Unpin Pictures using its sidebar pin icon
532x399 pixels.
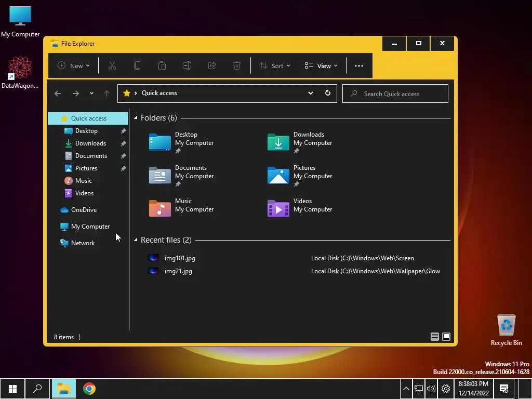coord(123,169)
